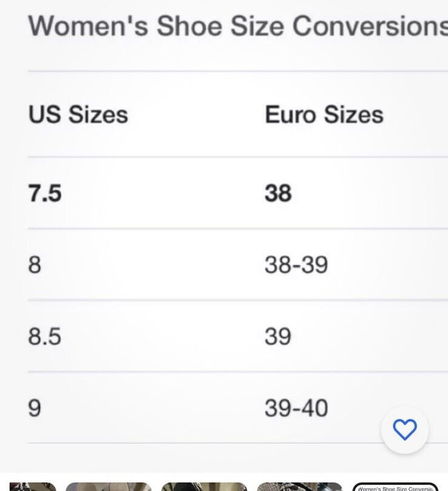Viewport: 448px width, 491px height.
Task: Click the divider line below the 8.5 row
Action: 238,372
